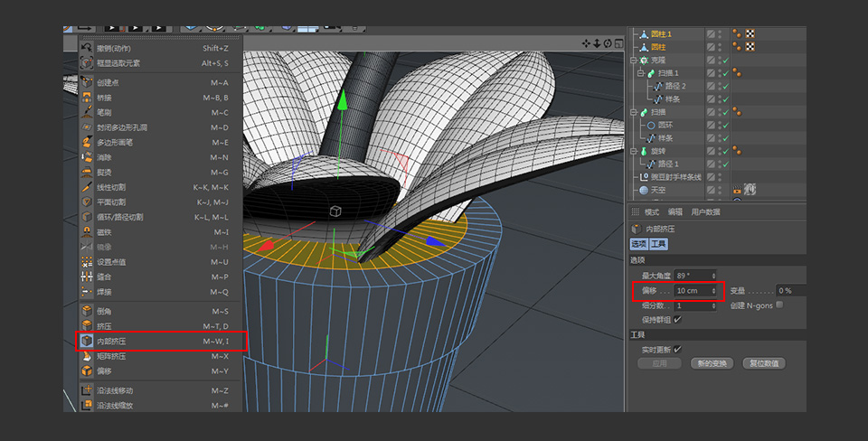
Task: Select the 平面切割 plane cut icon
Action: point(87,202)
